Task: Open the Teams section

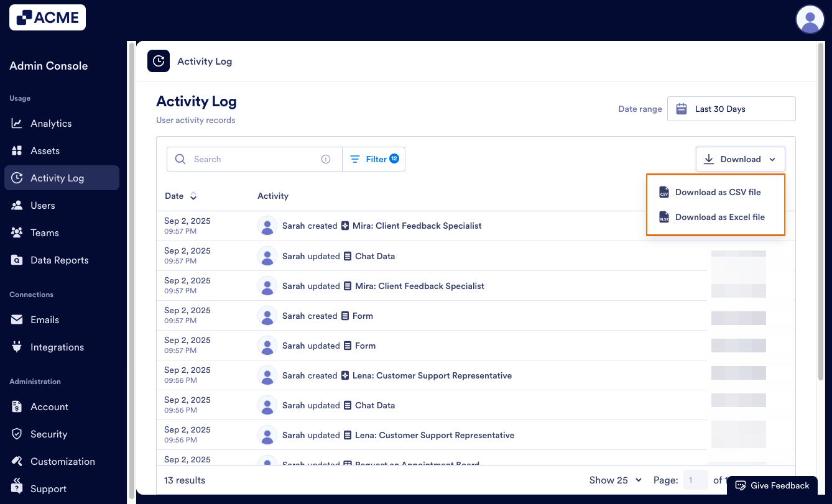Action: [44, 232]
